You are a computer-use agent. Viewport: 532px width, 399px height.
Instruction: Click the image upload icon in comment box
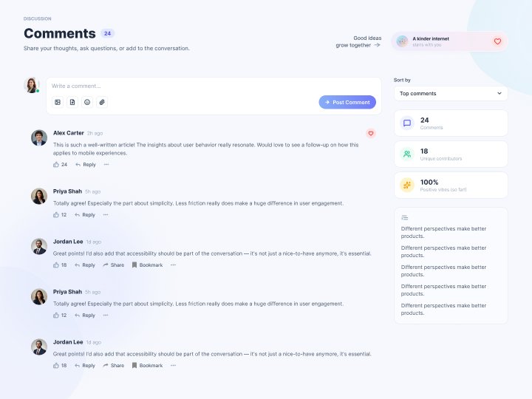(58, 102)
